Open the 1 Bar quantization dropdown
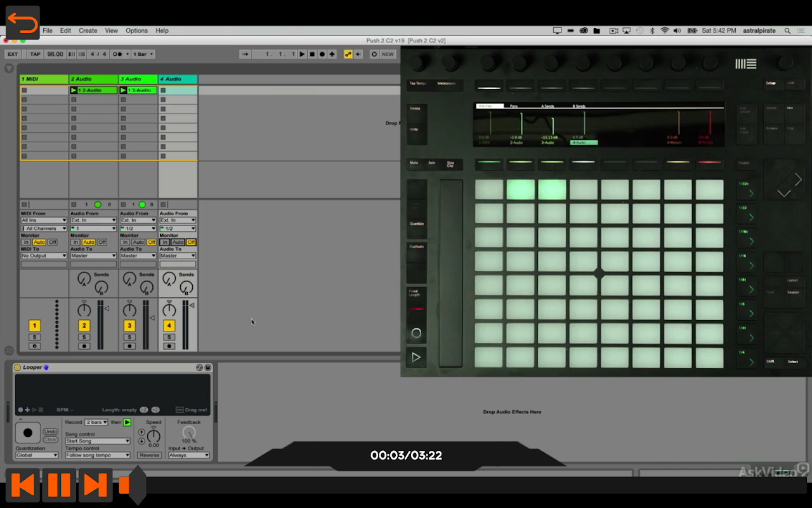Viewport: 812px width, 508px height. [x=143, y=54]
